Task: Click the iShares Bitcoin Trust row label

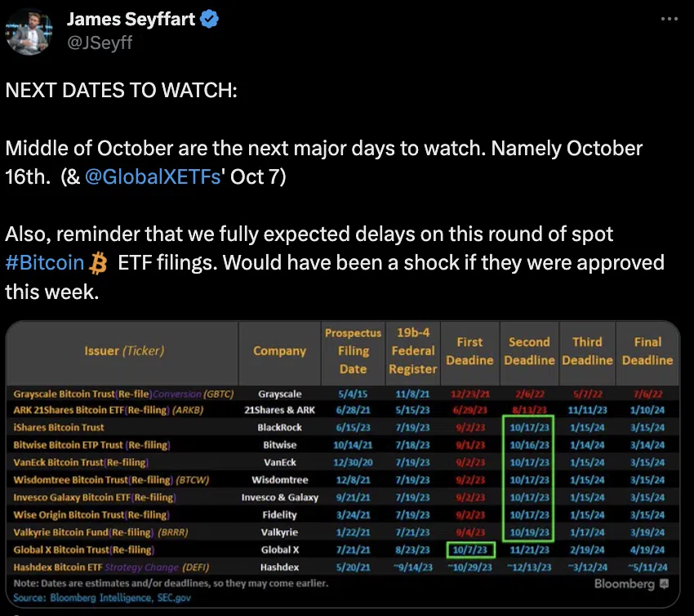Action: tap(59, 427)
